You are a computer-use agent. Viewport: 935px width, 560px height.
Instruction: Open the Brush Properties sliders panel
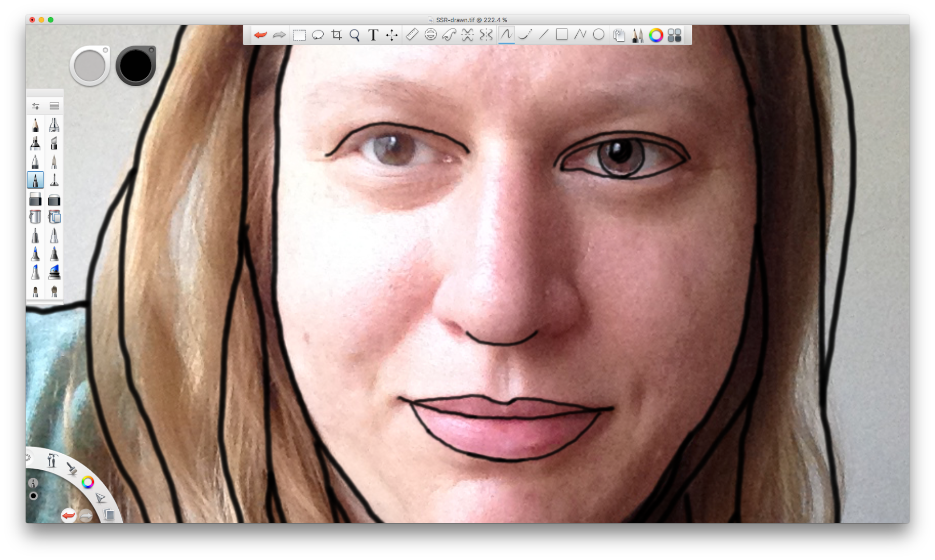point(35,106)
